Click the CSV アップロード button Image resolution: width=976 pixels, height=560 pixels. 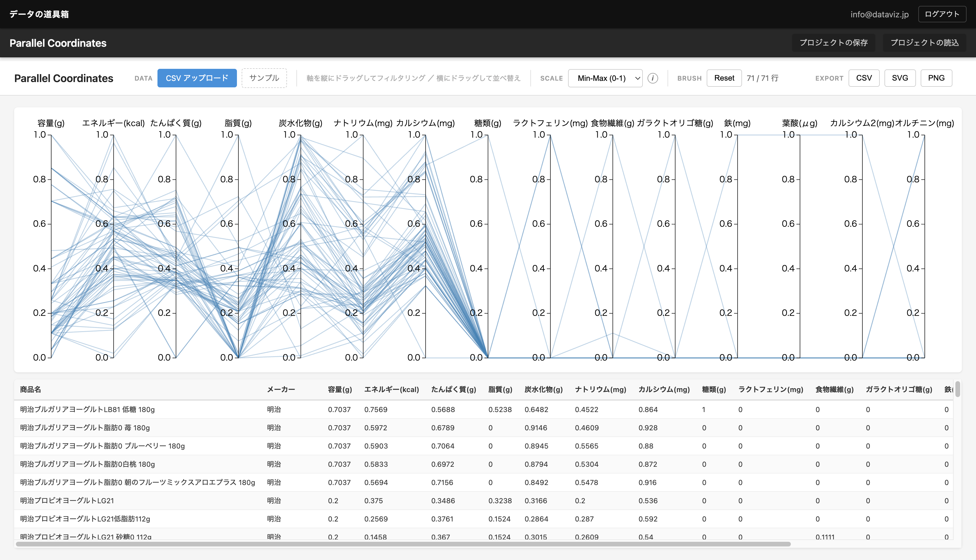tap(197, 78)
